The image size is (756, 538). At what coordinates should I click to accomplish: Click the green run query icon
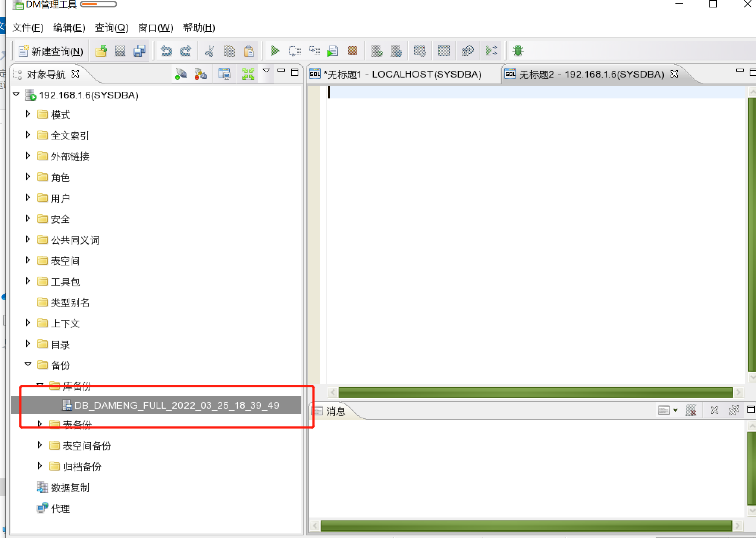point(275,51)
